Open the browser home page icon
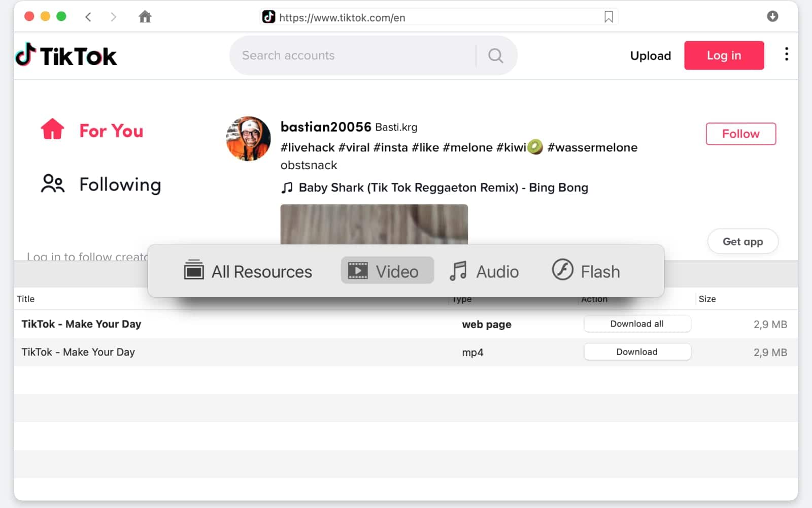The image size is (812, 508). tap(145, 17)
